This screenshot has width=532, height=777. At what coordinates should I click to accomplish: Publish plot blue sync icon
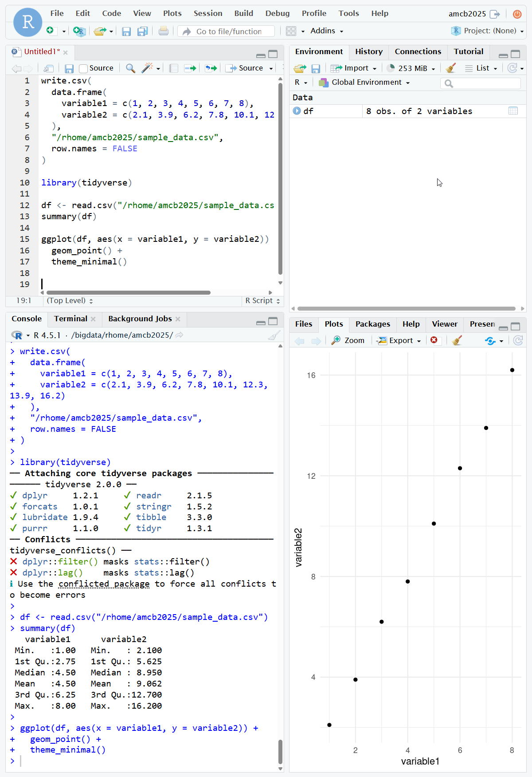[490, 341]
